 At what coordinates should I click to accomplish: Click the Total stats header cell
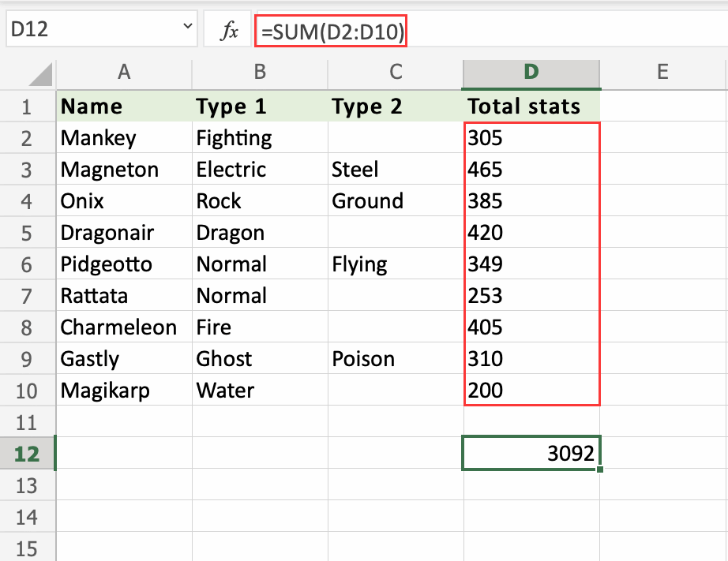[531, 107]
